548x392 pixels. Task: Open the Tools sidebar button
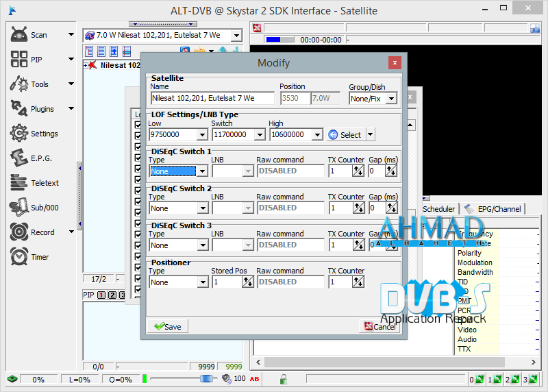(29, 84)
